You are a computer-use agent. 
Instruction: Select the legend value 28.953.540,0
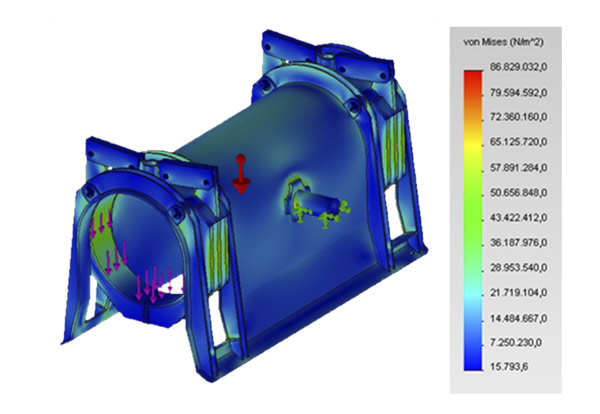tap(518, 267)
